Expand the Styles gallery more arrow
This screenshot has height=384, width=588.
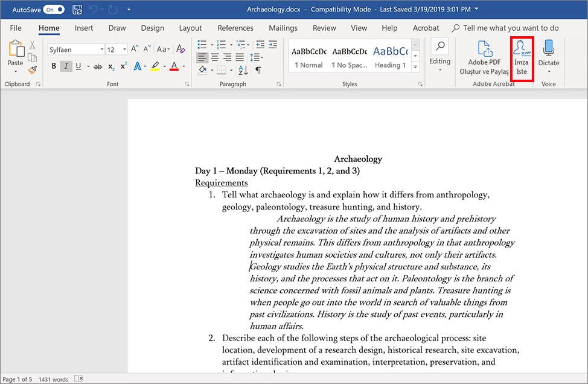415,67
